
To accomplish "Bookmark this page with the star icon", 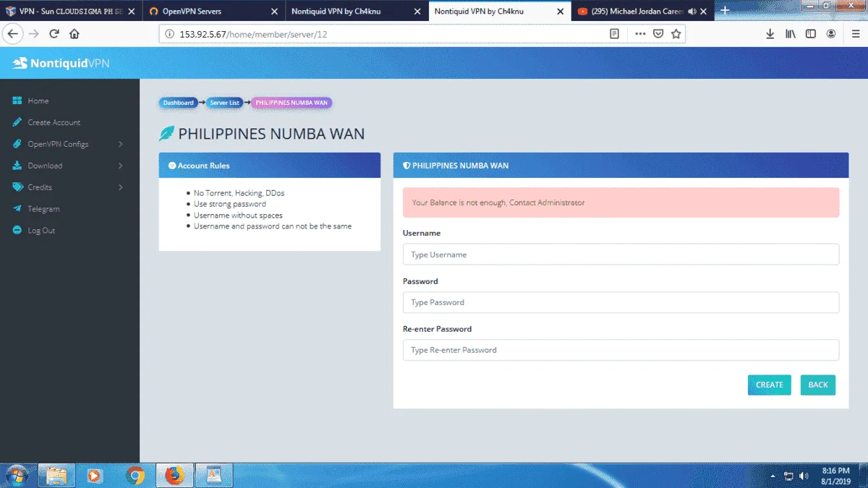I will tap(676, 34).
